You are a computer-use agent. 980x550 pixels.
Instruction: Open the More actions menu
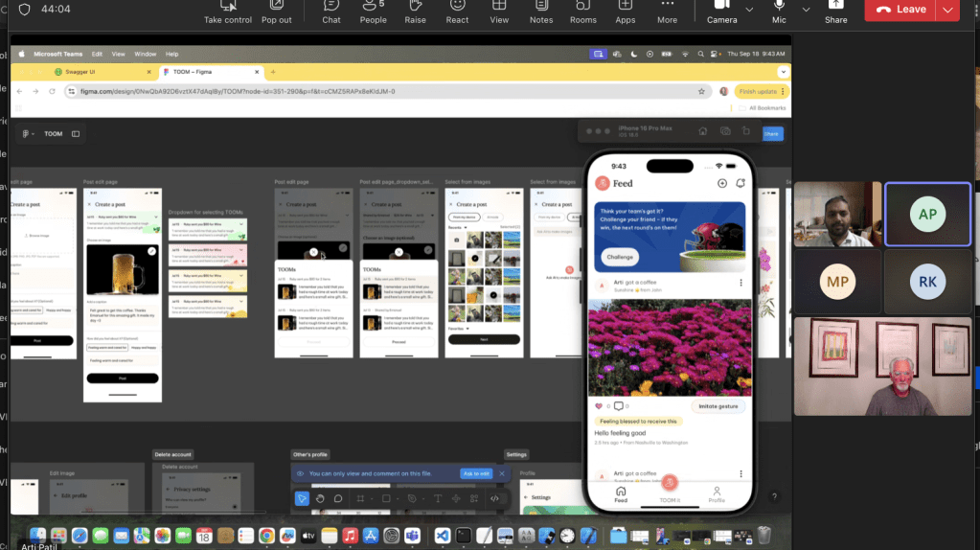pyautogui.click(x=667, y=11)
